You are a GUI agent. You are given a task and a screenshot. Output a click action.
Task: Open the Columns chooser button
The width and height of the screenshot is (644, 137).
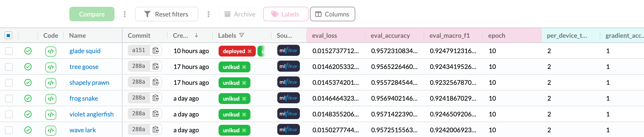[332, 14]
